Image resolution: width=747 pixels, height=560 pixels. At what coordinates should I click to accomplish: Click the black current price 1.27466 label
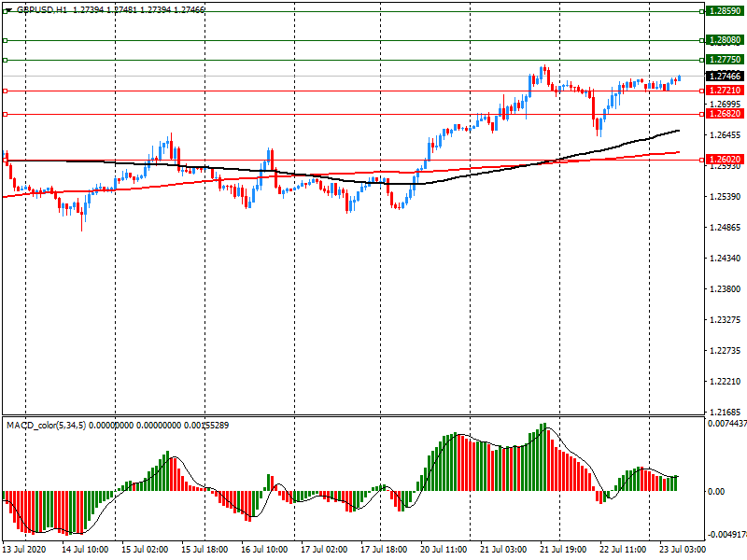point(724,77)
